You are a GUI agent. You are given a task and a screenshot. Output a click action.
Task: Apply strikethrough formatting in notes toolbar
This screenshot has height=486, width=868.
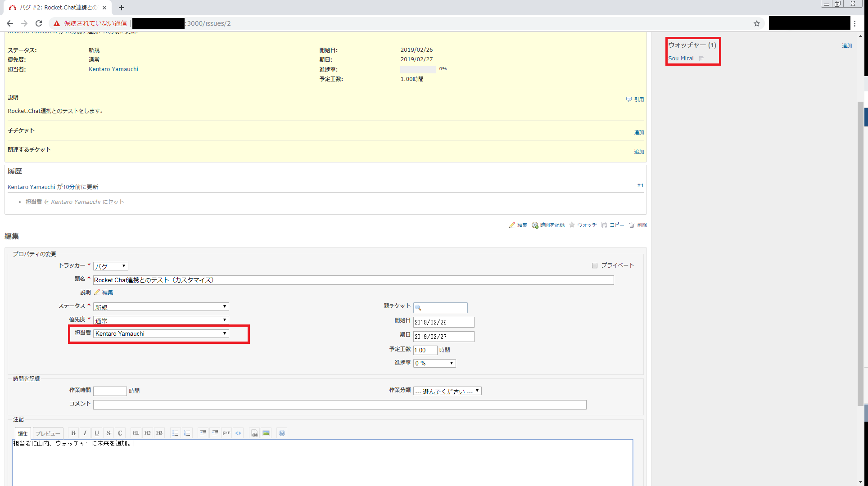point(108,433)
